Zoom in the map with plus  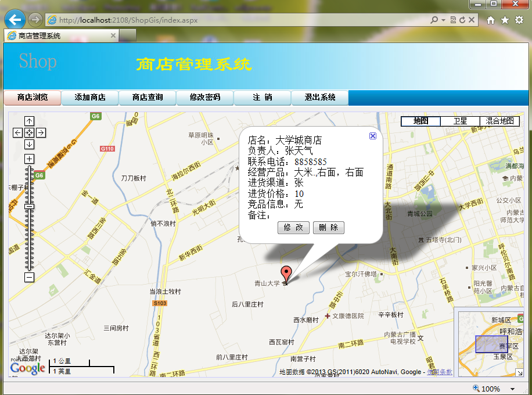(x=29, y=159)
